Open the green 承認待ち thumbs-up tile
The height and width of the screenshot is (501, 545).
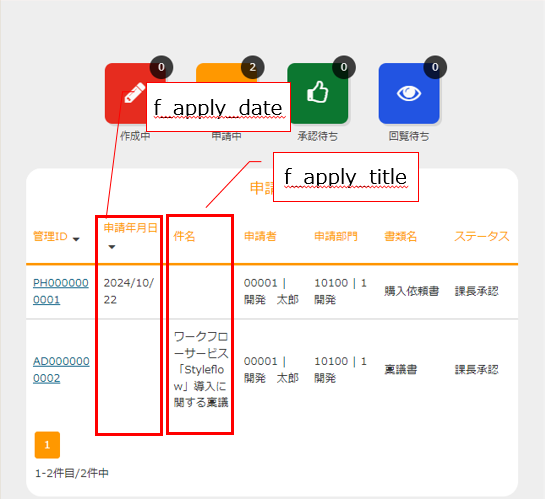click(x=318, y=93)
